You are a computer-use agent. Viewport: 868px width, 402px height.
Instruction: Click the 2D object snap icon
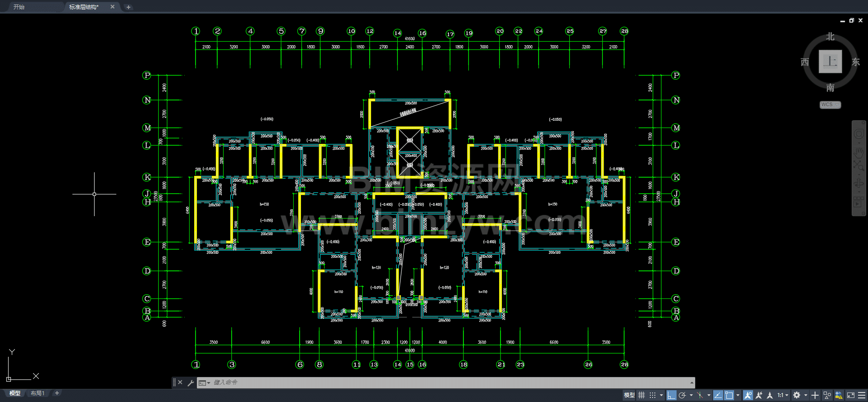coord(729,395)
